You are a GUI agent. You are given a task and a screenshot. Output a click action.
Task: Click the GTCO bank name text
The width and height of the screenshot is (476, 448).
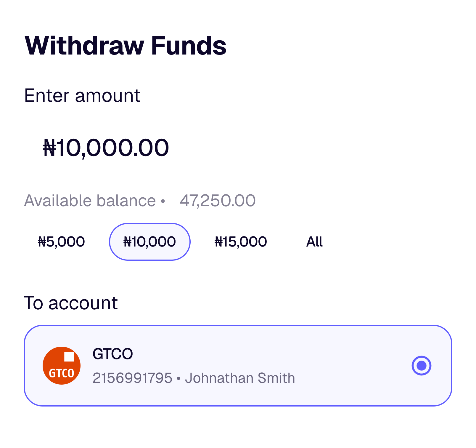pyautogui.click(x=112, y=354)
